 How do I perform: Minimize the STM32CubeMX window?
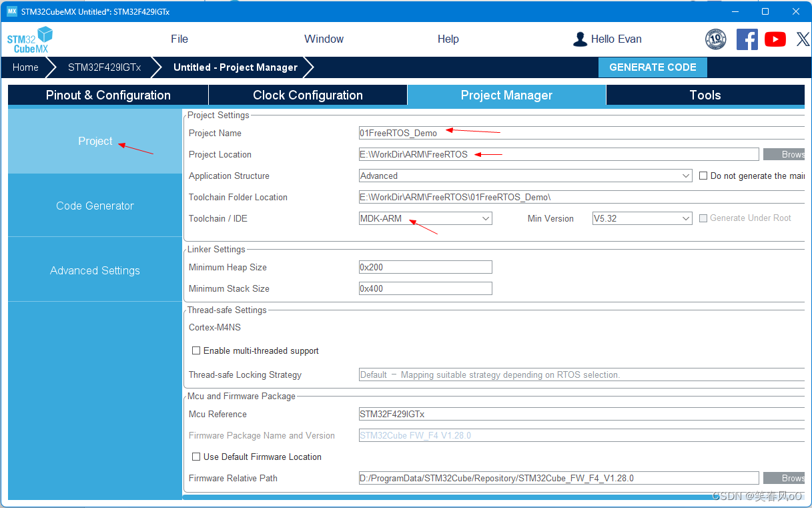click(x=735, y=11)
